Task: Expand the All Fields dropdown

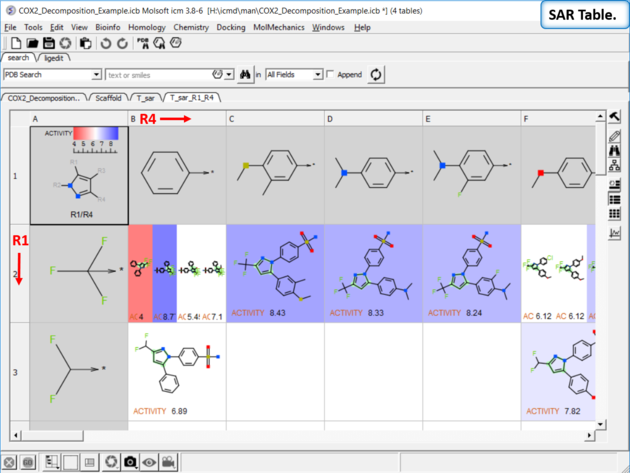Action: pos(318,75)
